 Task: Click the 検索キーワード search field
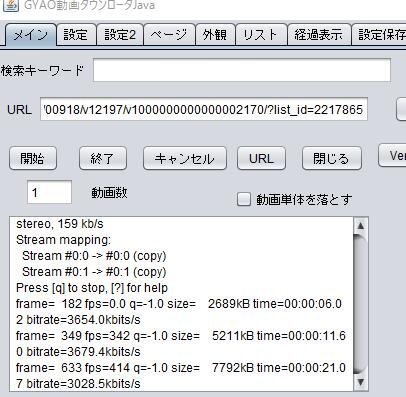click(242, 70)
